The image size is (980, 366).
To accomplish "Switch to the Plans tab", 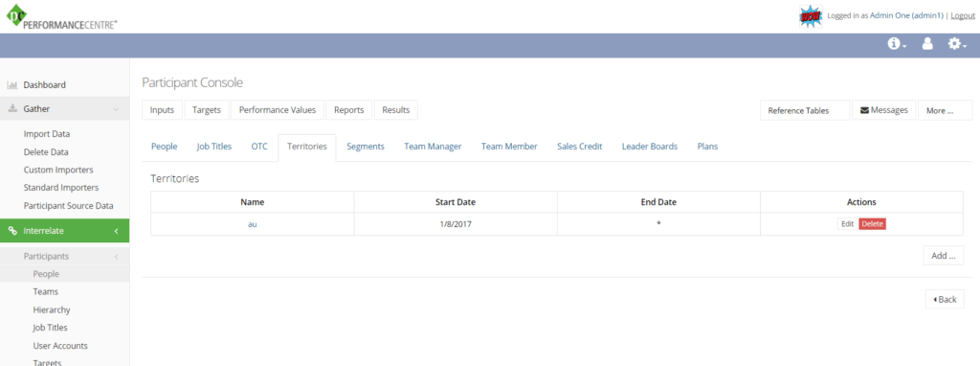I will tap(707, 147).
